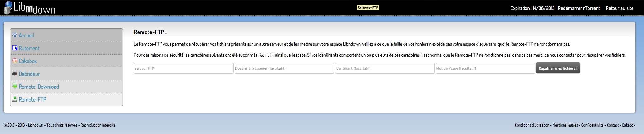Focus the Mot de Passe field
The width and height of the screenshot is (644, 134).
[485, 68]
